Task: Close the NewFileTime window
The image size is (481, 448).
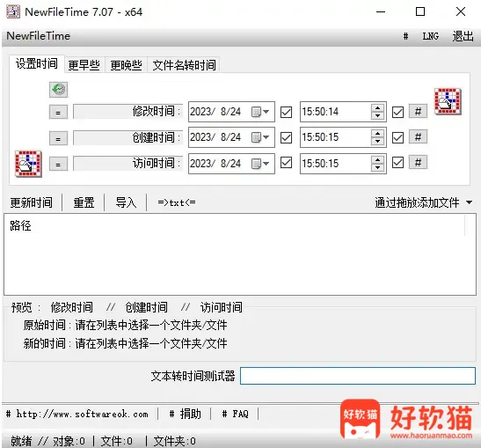Action: [x=461, y=11]
